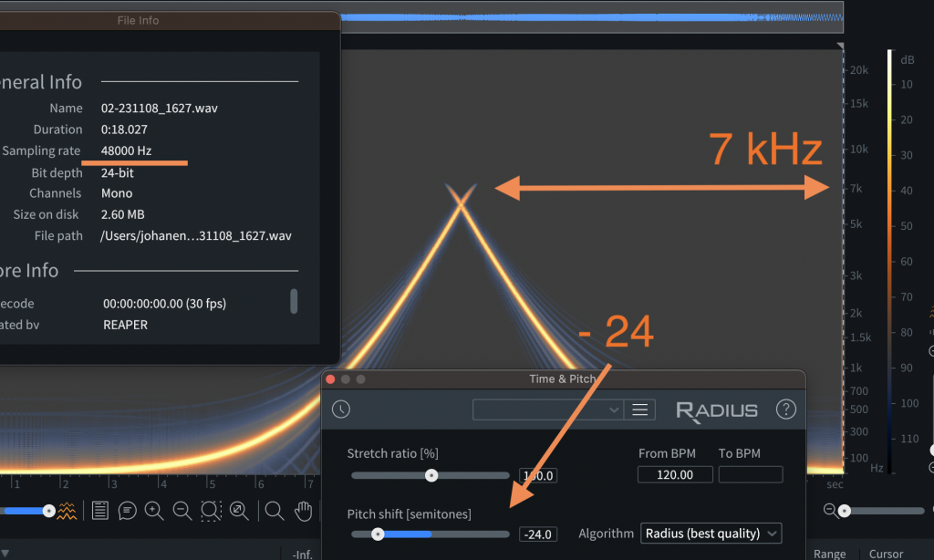Zoom to selection with dashed magnifier icon

coord(210,511)
